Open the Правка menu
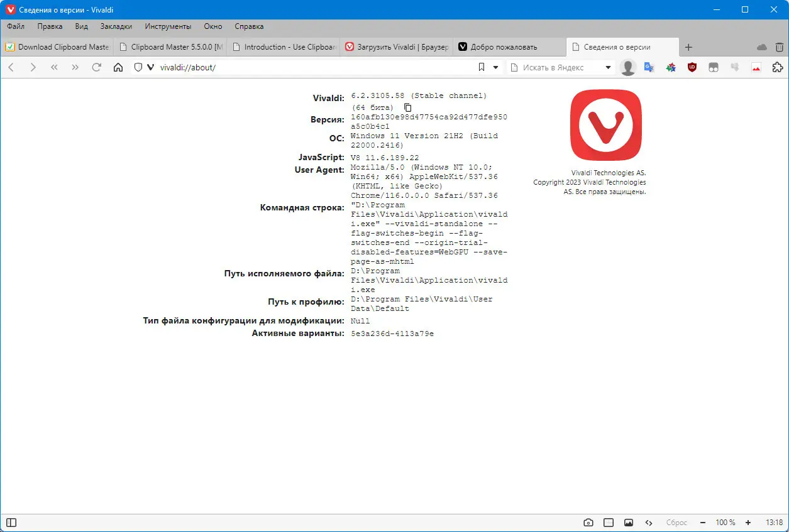This screenshot has height=532, width=789. click(50, 26)
